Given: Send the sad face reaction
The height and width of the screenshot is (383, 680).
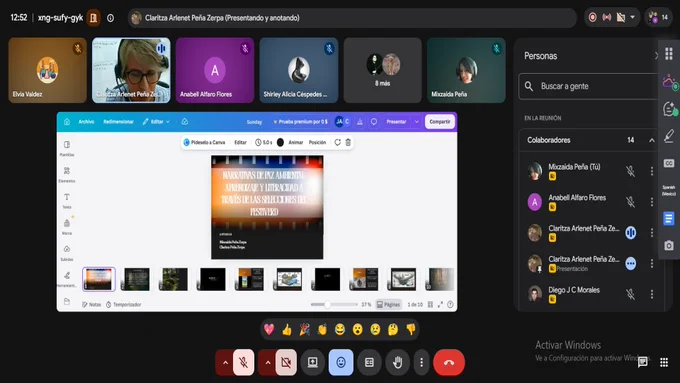Looking at the screenshot, I should (375, 330).
